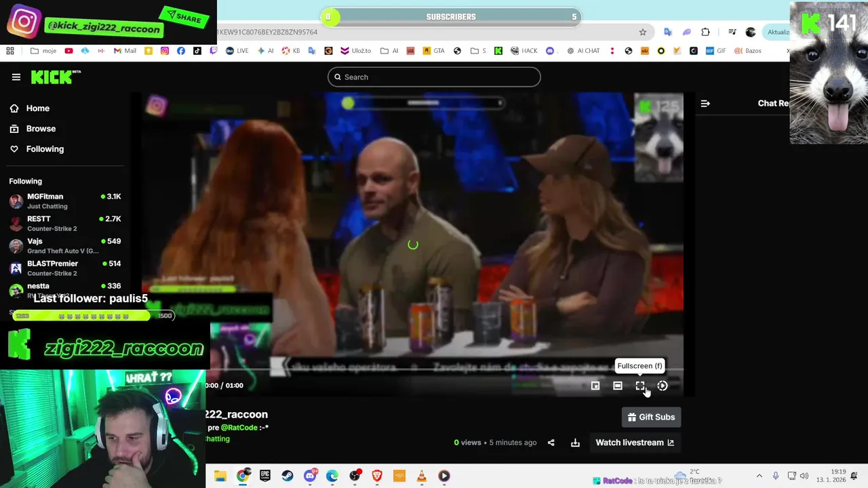Open Vajs channel from Following list
Viewport: 868px width, 488px height.
click(x=64, y=246)
